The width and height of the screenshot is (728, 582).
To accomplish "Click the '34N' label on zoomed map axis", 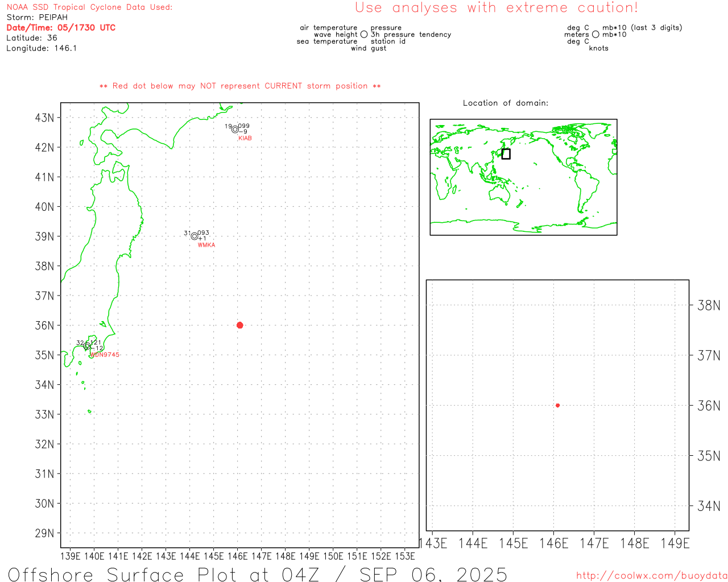I will pyautogui.click(x=709, y=506).
